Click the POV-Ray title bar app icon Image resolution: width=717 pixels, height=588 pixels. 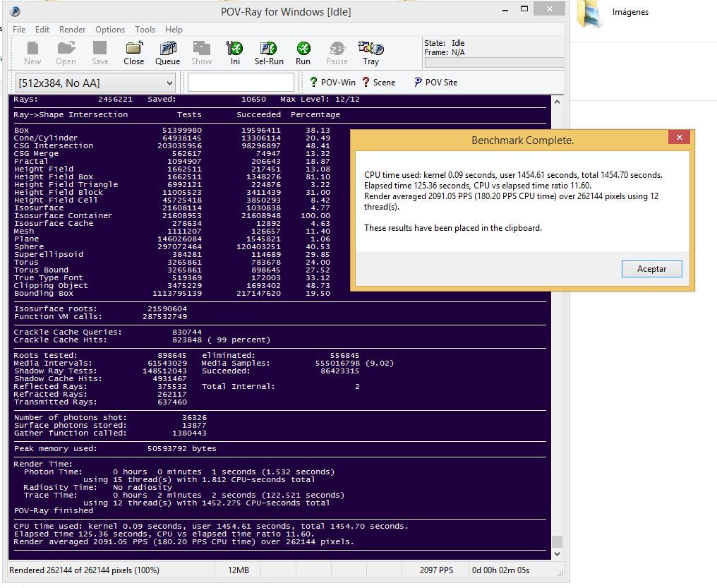click(x=15, y=11)
